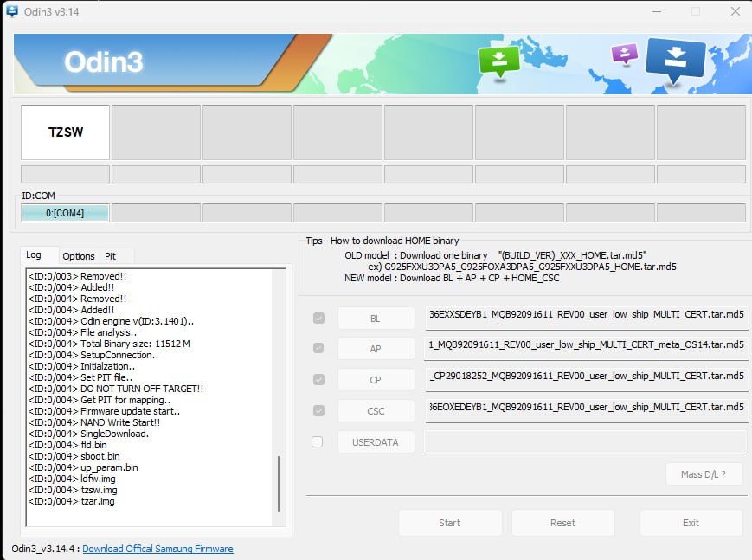This screenshot has width=752, height=560.
Task: Click log line 'Firmware update start..'
Action: 104,411
